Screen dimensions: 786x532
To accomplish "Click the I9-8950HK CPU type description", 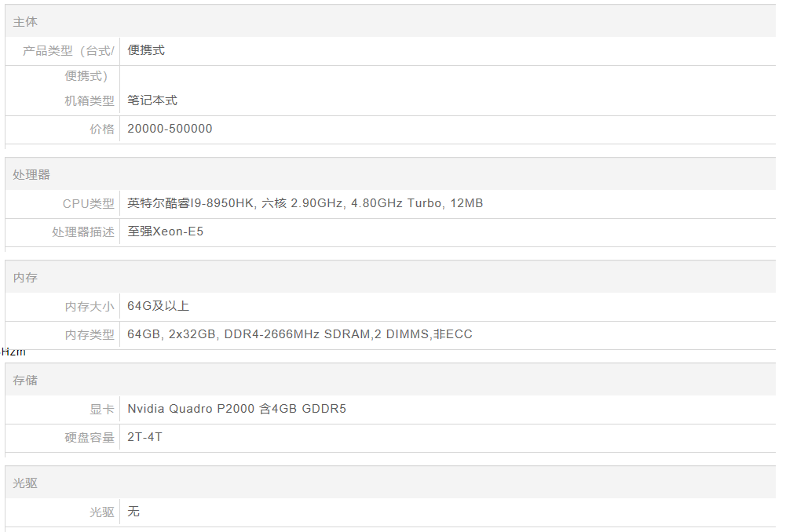I will [x=305, y=203].
